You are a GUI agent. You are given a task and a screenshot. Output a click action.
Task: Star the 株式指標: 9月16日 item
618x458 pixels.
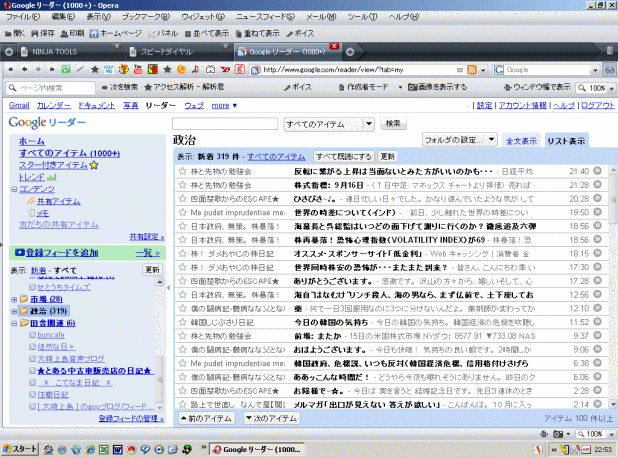click(x=182, y=185)
